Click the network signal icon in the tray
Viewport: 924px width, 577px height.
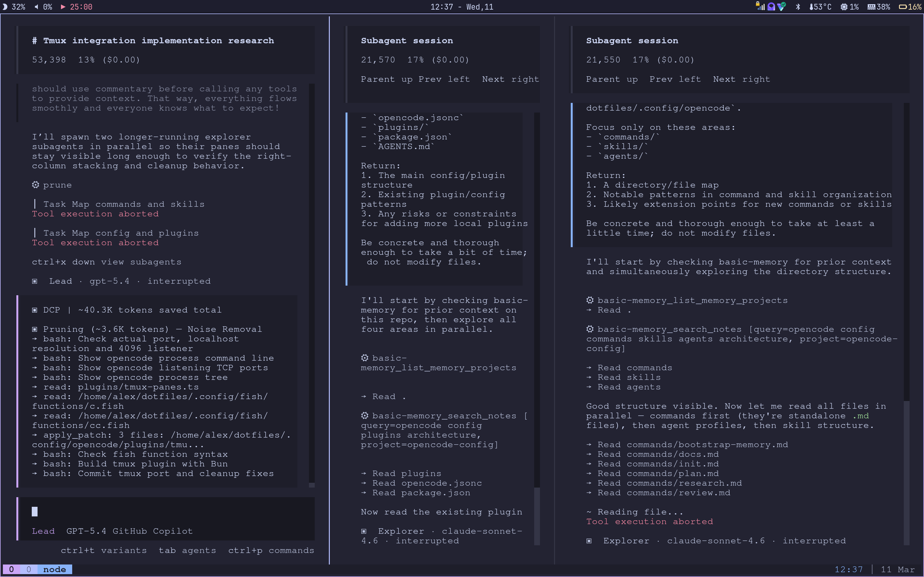pyautogui.click(x=761, y=7)
